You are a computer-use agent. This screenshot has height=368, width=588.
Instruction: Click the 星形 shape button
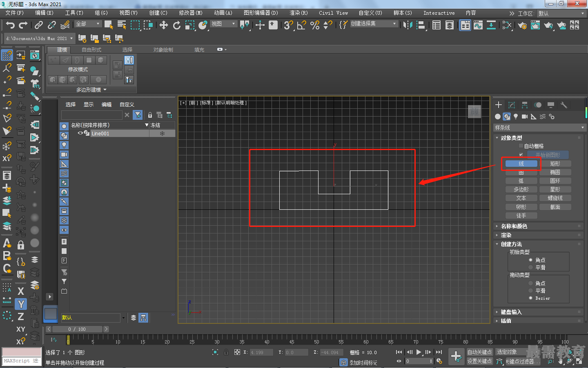tap(555, 189)
